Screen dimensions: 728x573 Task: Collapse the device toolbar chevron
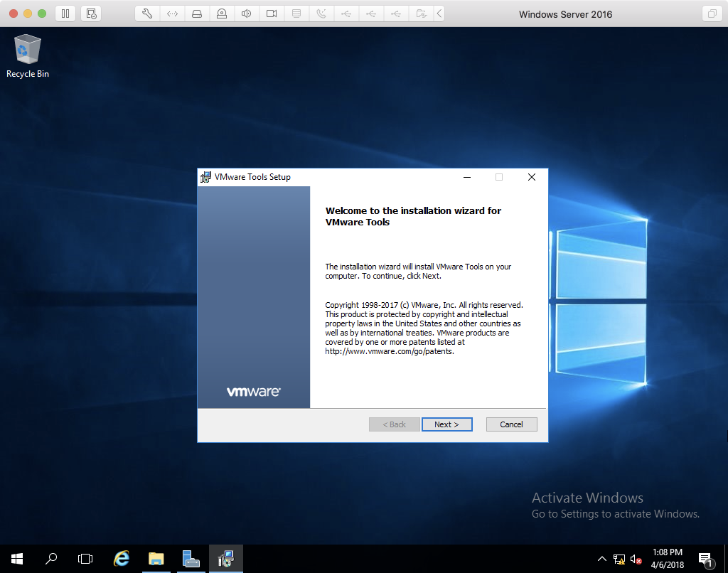(439, 14)
